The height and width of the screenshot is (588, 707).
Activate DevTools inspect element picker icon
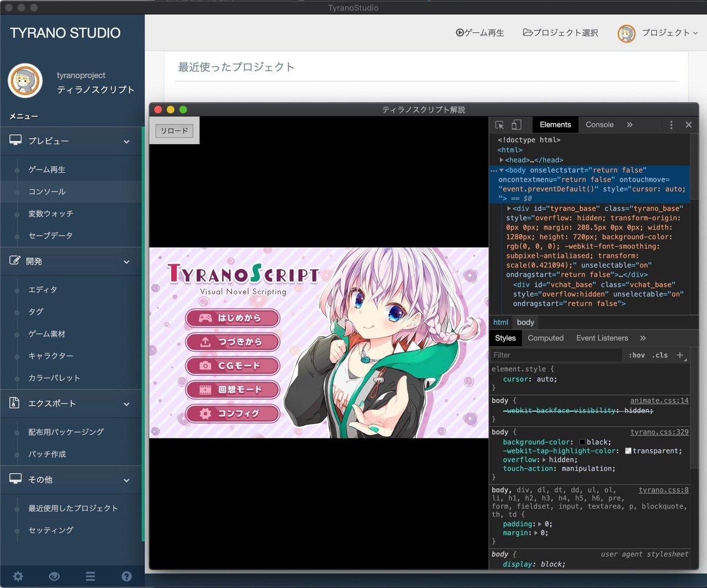tap(499, 125)
